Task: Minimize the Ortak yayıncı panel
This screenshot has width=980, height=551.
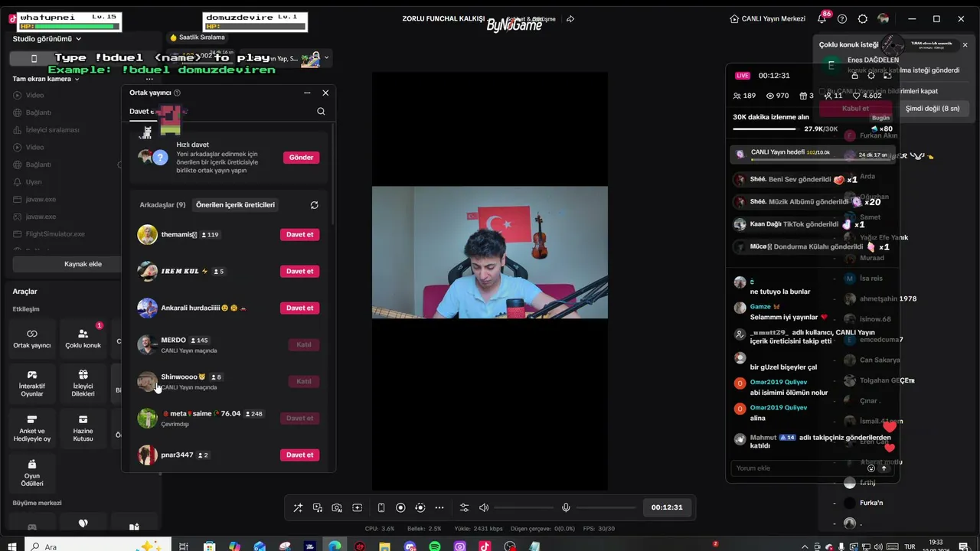Action: pyautogui.click(x=307, y=93)
